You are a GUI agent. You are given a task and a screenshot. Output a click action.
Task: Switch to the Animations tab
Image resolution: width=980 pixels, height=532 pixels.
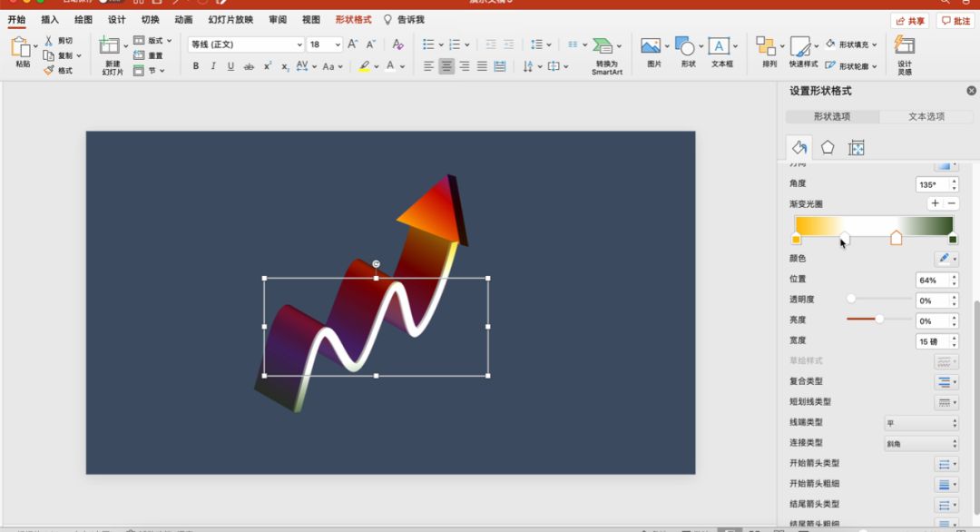[x=183, y=19]
